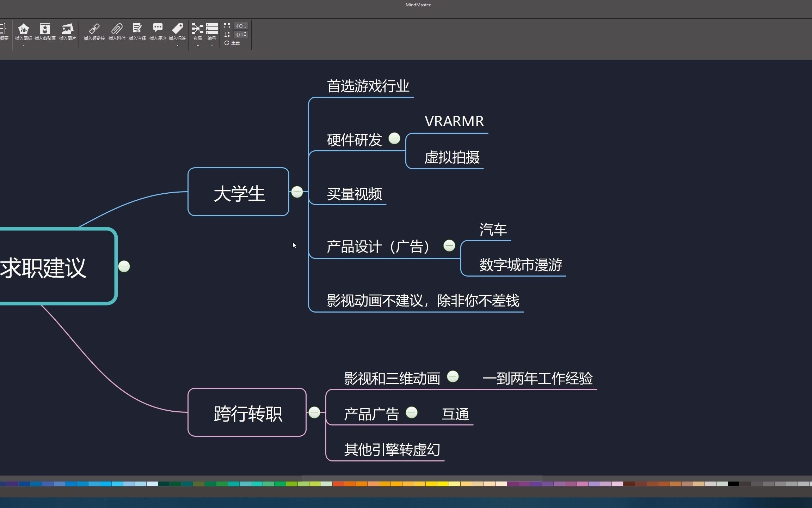Collapse the 影视和三维动画 node

453,377
